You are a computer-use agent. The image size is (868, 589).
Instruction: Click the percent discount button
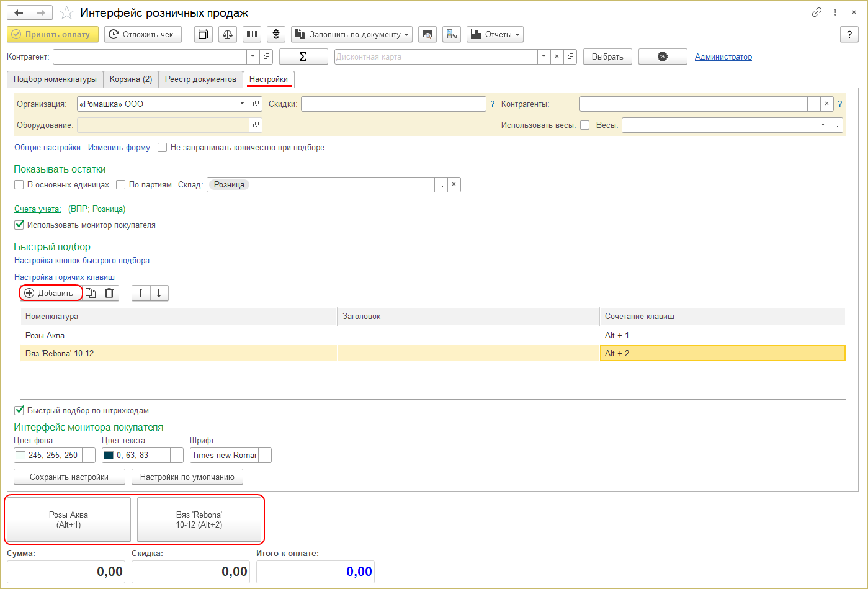pyautogui.click(x=663, y=56)
